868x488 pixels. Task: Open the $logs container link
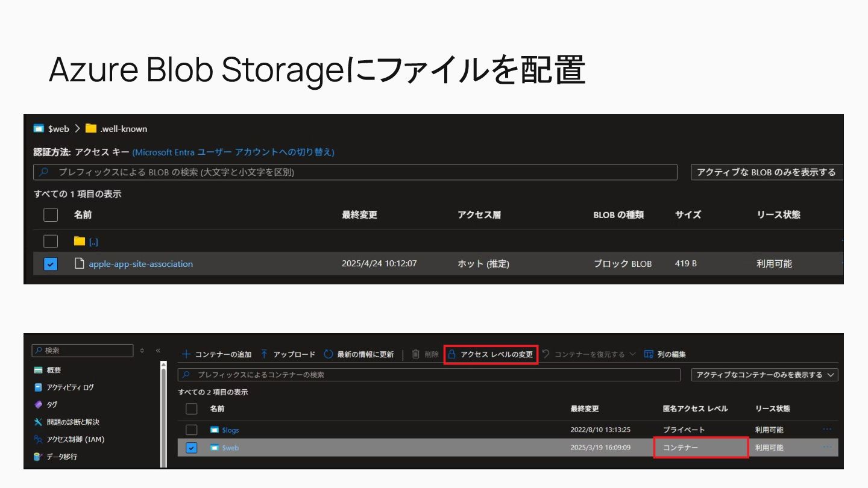[x=230, y=430]
